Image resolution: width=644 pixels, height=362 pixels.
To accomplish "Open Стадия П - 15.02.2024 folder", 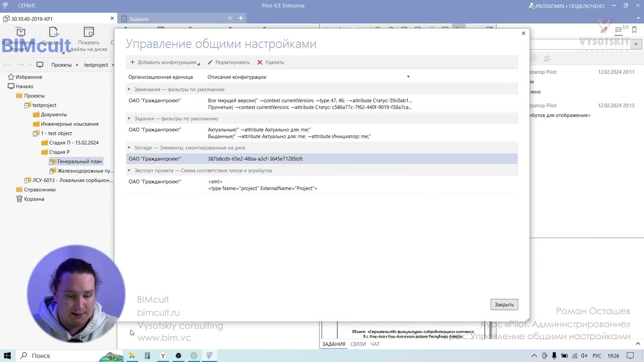I will coord(74,143).
